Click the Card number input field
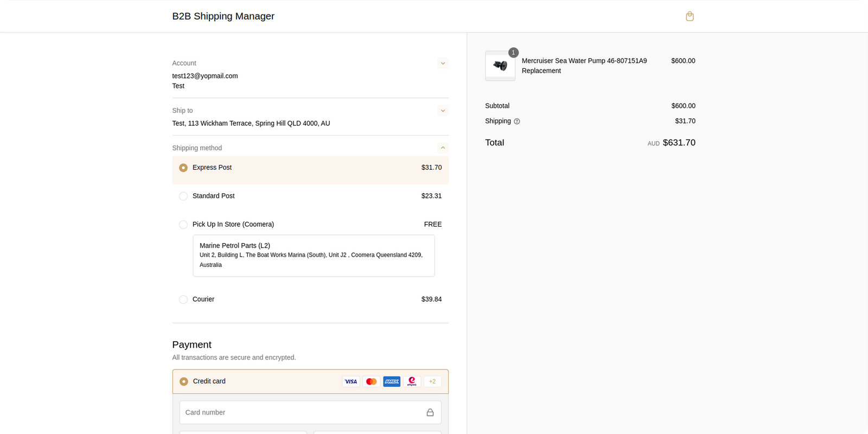868x434 pixels. (301, 412)
